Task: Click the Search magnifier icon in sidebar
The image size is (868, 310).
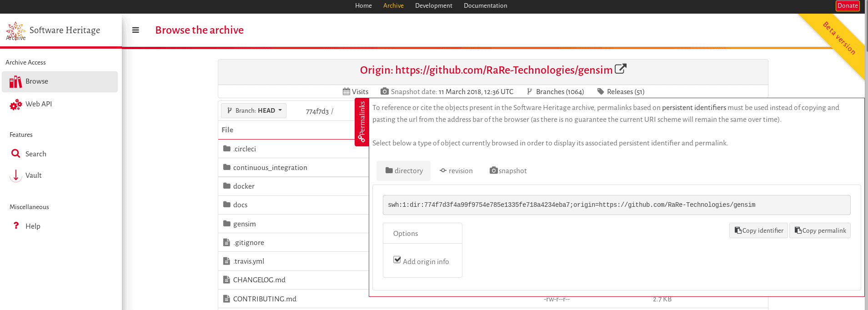Action: 16,154
